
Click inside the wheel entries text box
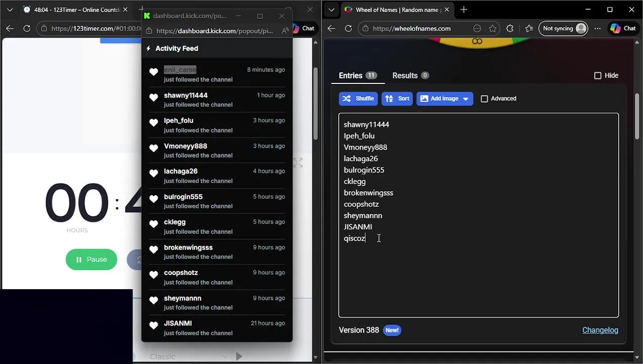(x=478, y=215)
